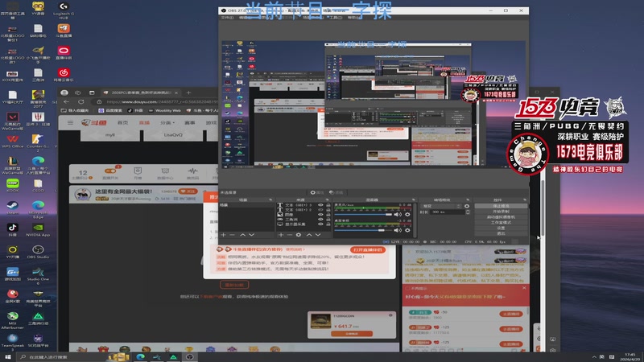Click the Windows taskbar search box
The image size is (644, 362).
62,357
